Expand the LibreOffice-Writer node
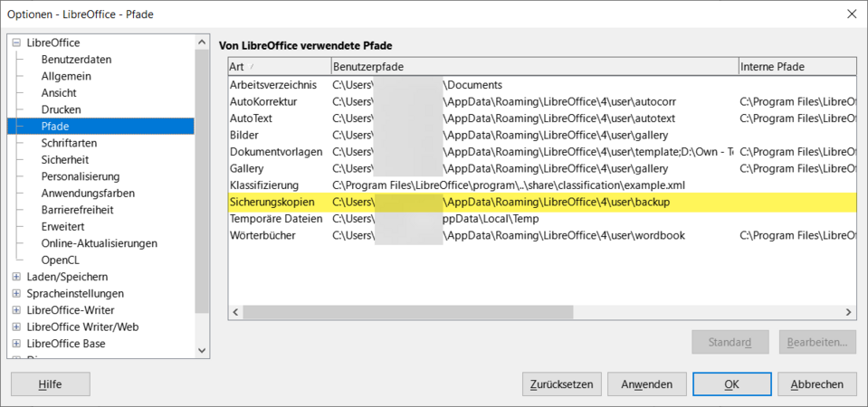Image resolution: width=868 pixels, height=407 pixels. [x=16, y=310]
